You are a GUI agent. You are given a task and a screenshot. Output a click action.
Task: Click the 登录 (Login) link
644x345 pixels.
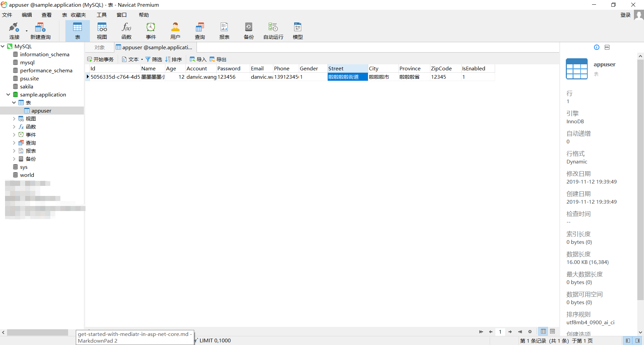(626, 15)
